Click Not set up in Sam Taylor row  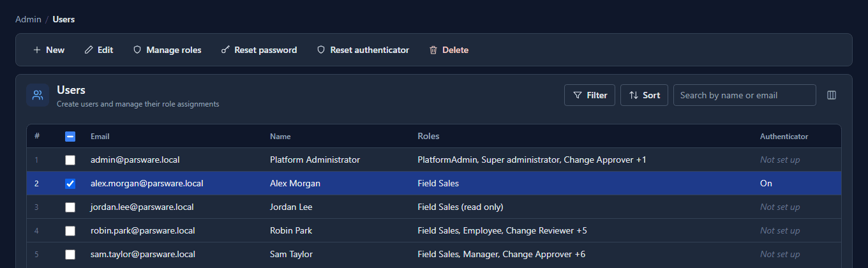pos(780,255)
